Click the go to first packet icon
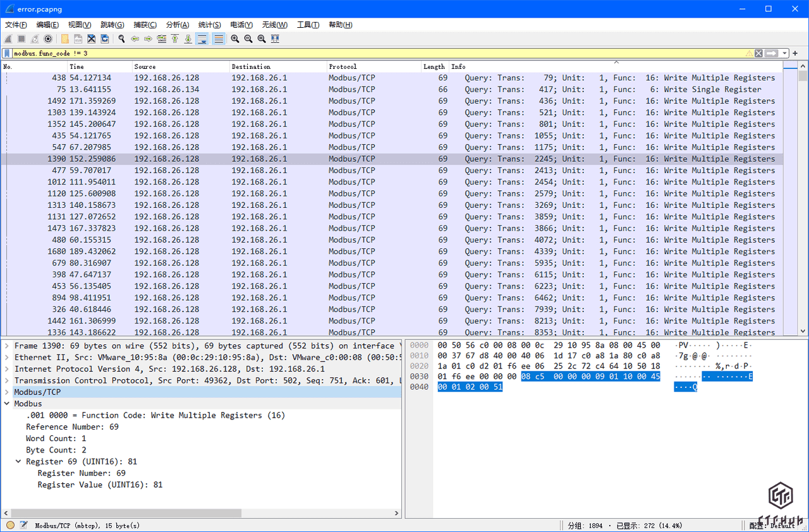Viewport: 809px width, 532px height. tap(175, 39)
